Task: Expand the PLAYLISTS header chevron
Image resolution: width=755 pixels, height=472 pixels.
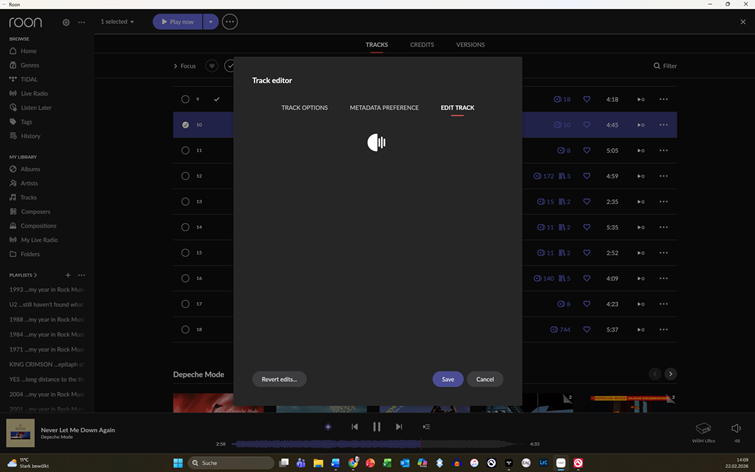Action: point(35,275)
